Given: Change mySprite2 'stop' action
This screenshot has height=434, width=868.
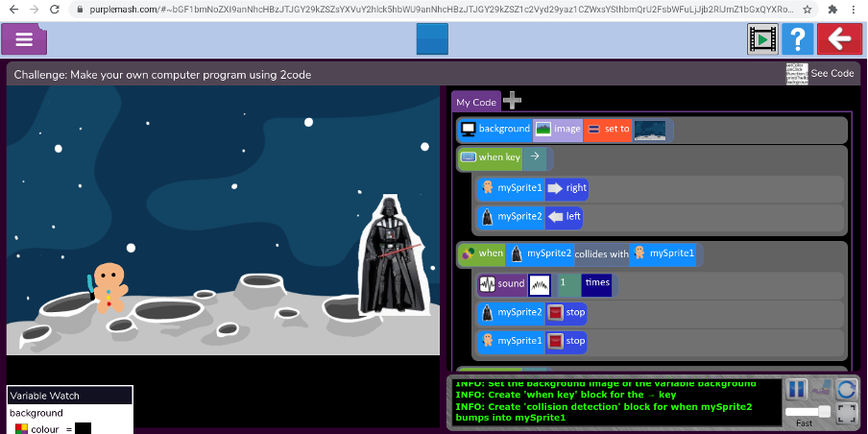Looking at the screenshot, I should (566, 313).
